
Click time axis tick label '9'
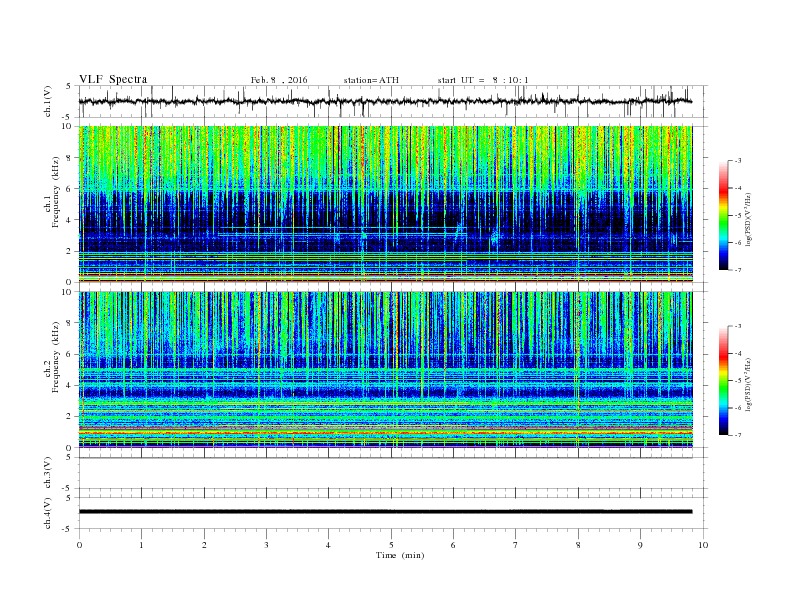coord(640,545)
